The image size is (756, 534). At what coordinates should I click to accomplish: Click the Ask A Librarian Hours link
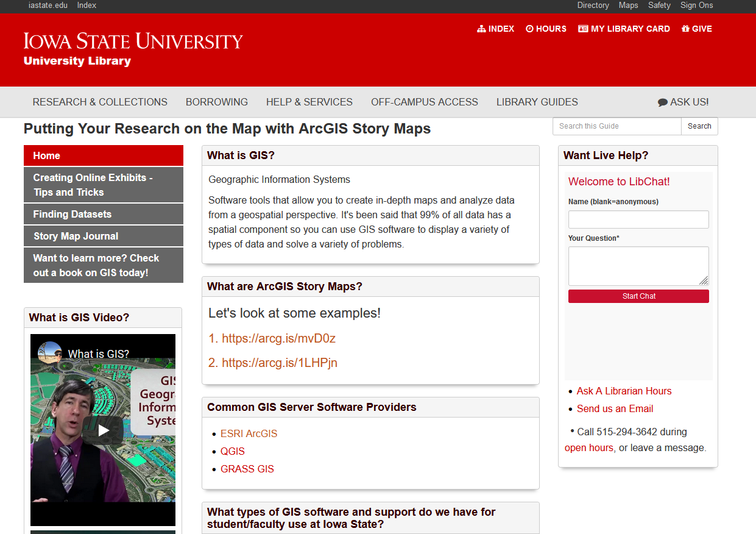[624, 391]
